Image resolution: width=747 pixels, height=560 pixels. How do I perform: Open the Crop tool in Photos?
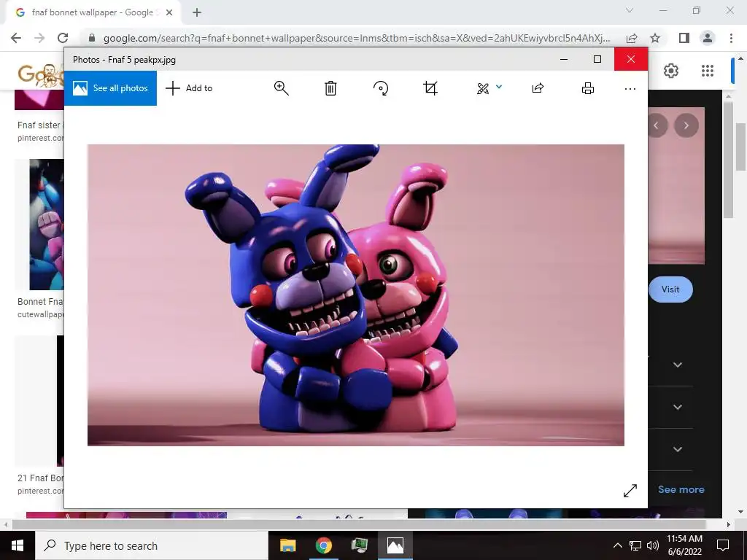(430, 88)
